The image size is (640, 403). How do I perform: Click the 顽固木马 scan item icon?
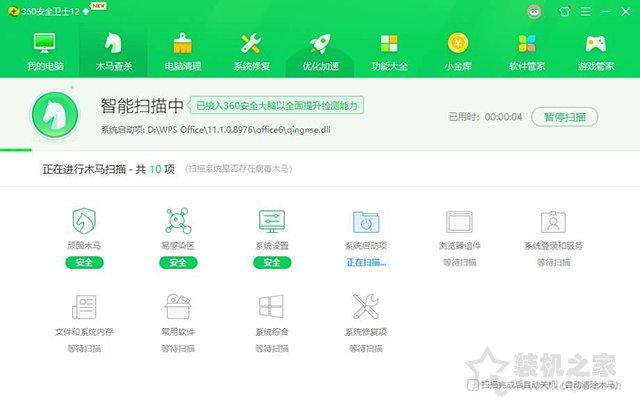coord(83,222)
